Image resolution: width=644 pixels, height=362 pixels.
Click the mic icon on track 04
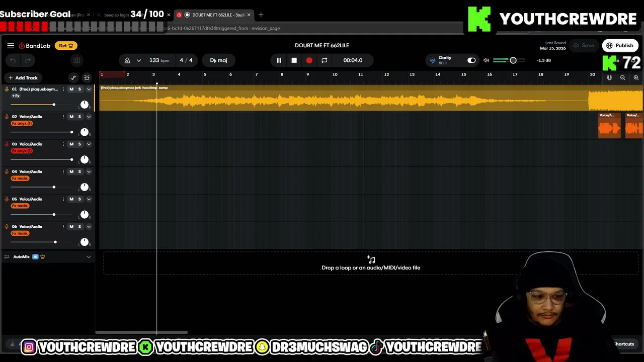(x=7, y=172)
